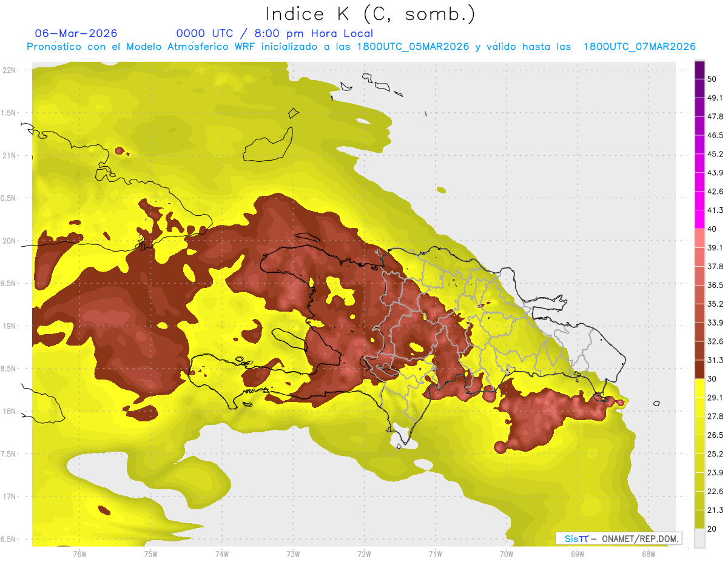728x562 pixels.
Task: Click the light gray swatch below 20
Action: (699, 538)
